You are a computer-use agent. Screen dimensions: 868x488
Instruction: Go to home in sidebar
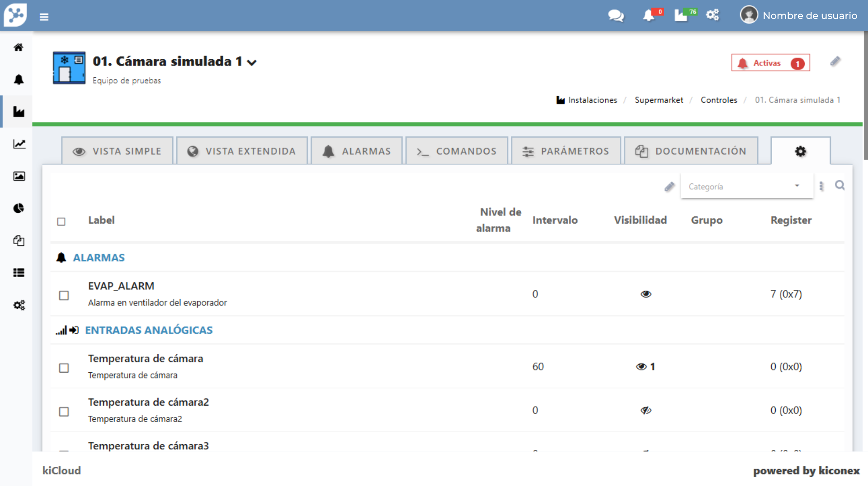click(19, 47)
